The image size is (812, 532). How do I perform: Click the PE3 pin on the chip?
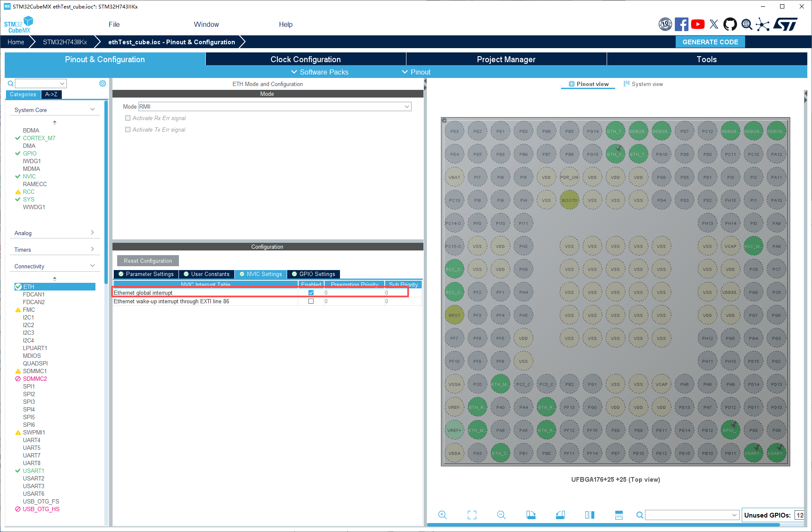454,131
